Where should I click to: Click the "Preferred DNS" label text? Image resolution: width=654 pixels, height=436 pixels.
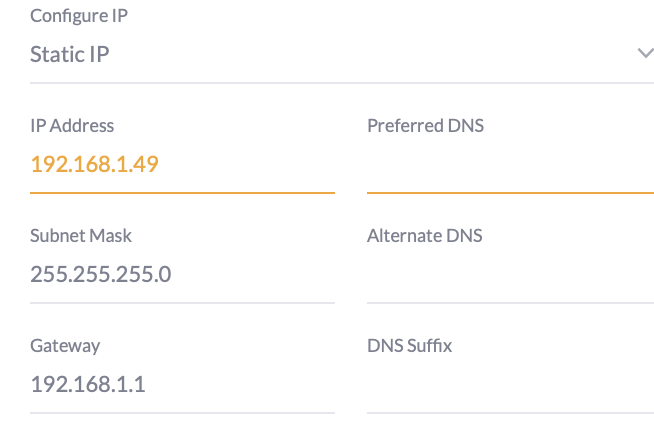[x=425, y=126]
